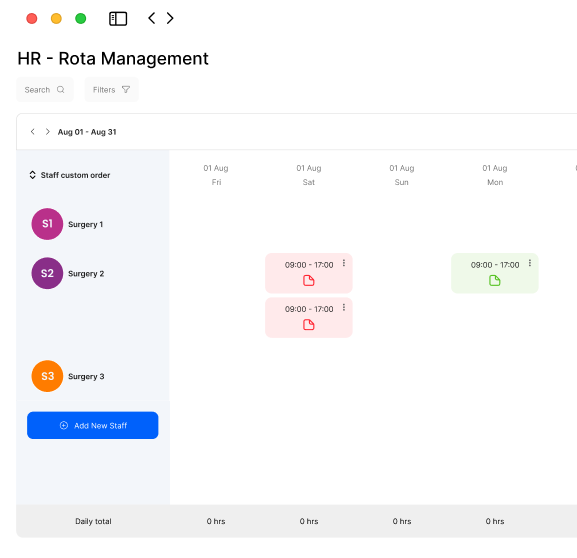
Task: Click the HR - Rota Management title
Action: 113,58
